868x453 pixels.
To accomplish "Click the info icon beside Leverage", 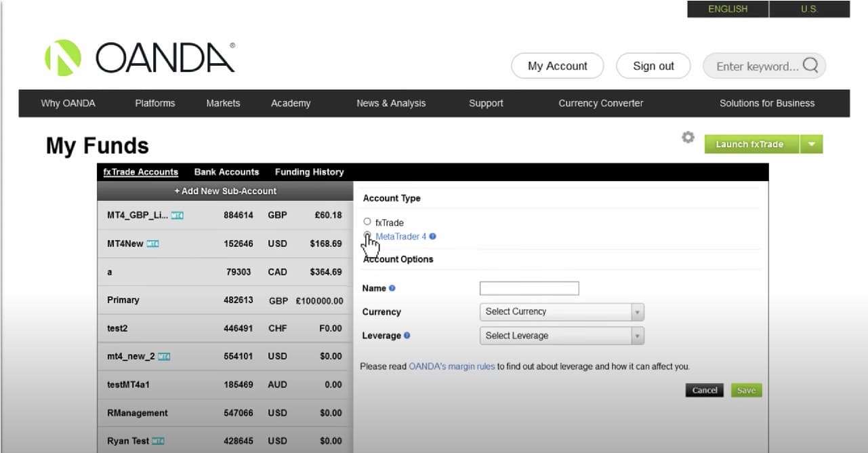I will click(407, 336).
